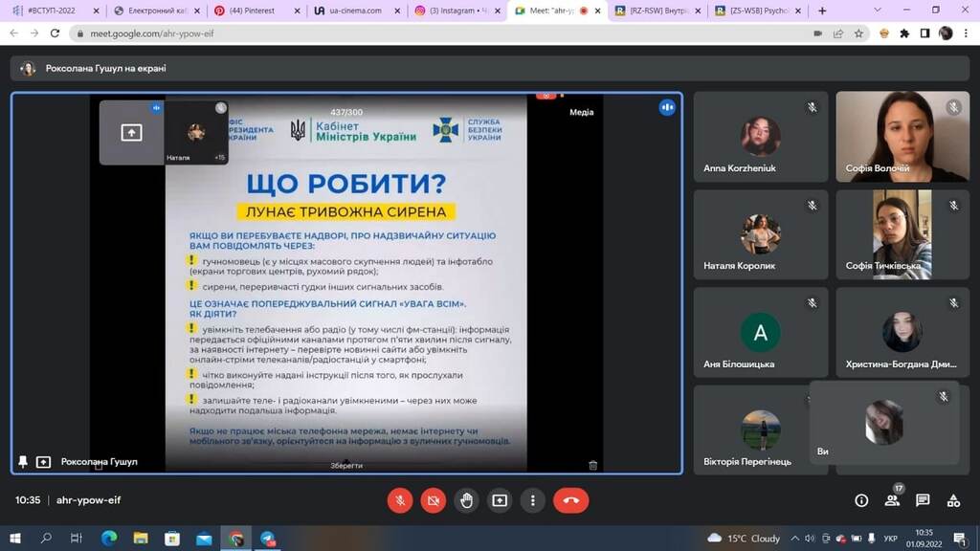The width and height of the screenshot is (980, 551).
Task: Click the Present now screen share icon
Action: pyautogui.click(x=500, y=500)
